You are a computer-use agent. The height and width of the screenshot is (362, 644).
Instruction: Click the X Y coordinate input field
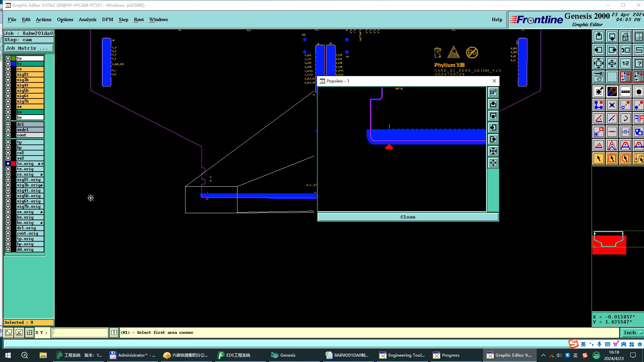[79, 333]
